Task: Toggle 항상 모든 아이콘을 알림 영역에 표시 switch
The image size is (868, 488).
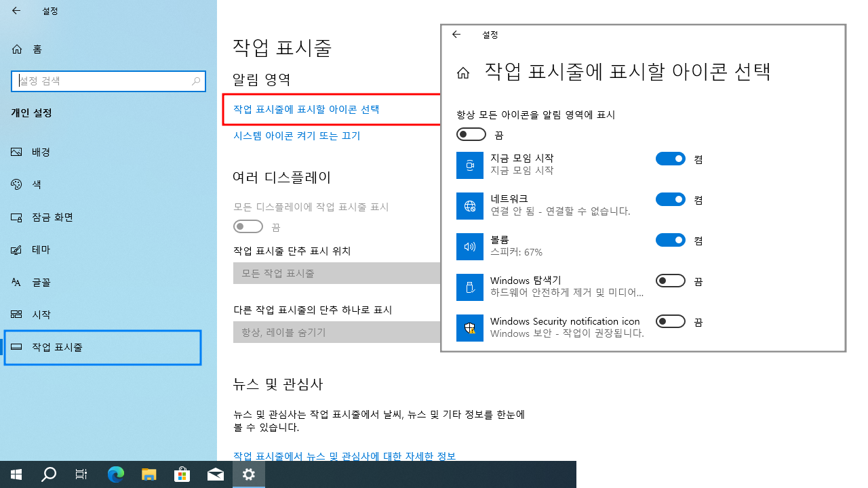Action: click(471, 134)
